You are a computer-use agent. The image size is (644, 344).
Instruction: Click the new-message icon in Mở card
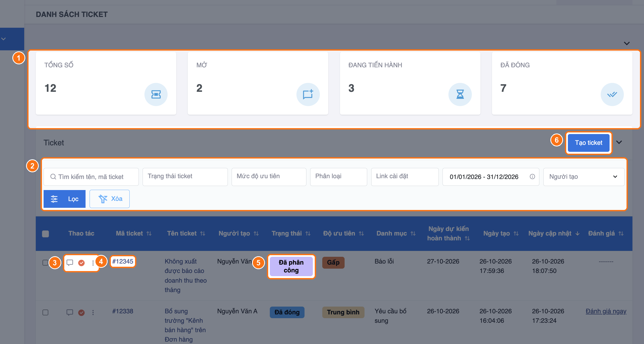point(308,94)
